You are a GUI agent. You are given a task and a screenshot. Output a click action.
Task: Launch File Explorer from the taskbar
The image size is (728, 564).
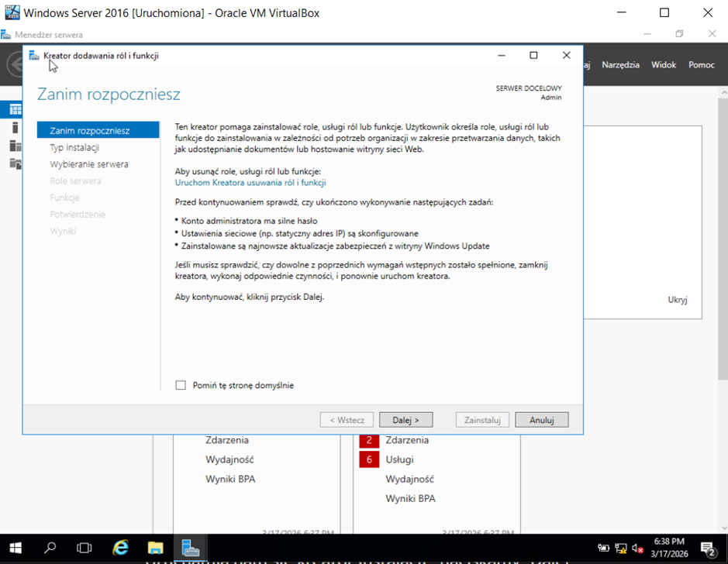click(x=155, y=548)
